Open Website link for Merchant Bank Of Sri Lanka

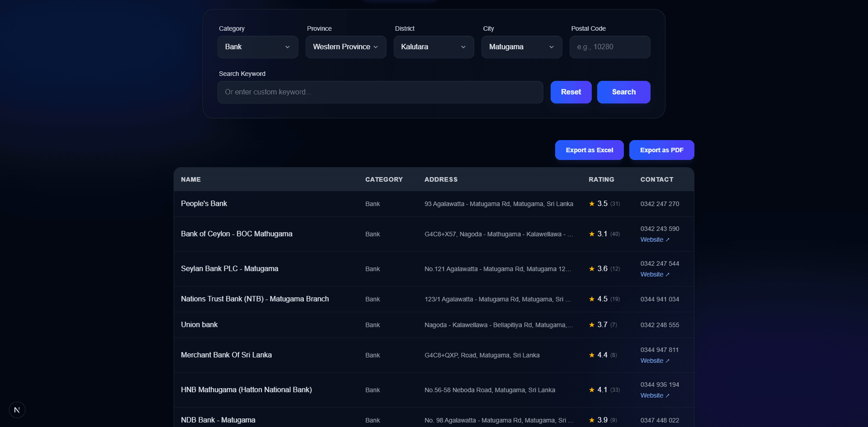pyautogui.click(x=655, y=361)
